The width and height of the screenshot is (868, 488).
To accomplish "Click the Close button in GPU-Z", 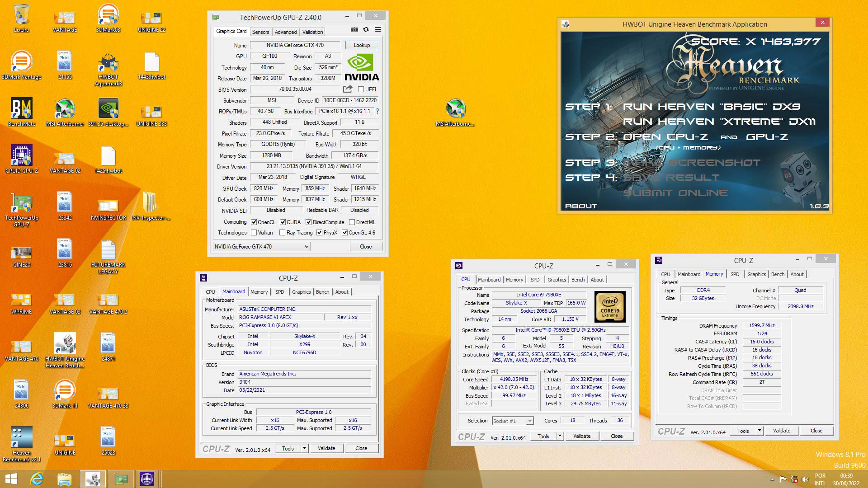I will point(366,247).
